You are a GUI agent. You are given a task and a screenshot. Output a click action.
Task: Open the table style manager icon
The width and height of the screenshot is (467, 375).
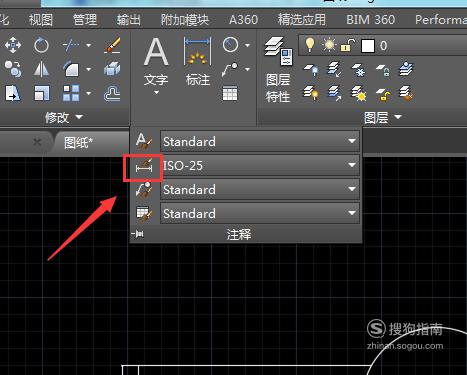click(144, 214)
